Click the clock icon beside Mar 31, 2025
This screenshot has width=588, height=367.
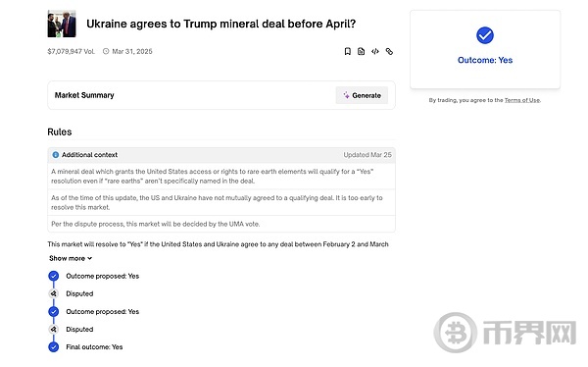click(106, 51)
